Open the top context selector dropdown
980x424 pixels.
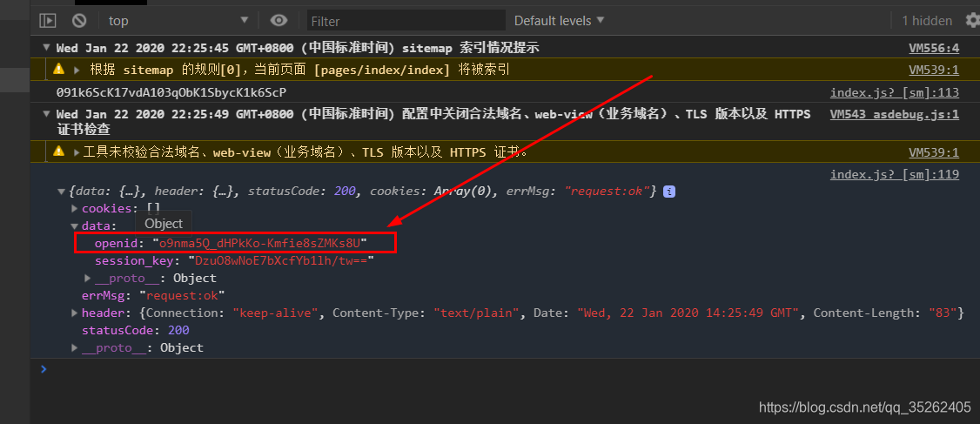(x=178, y=21)
